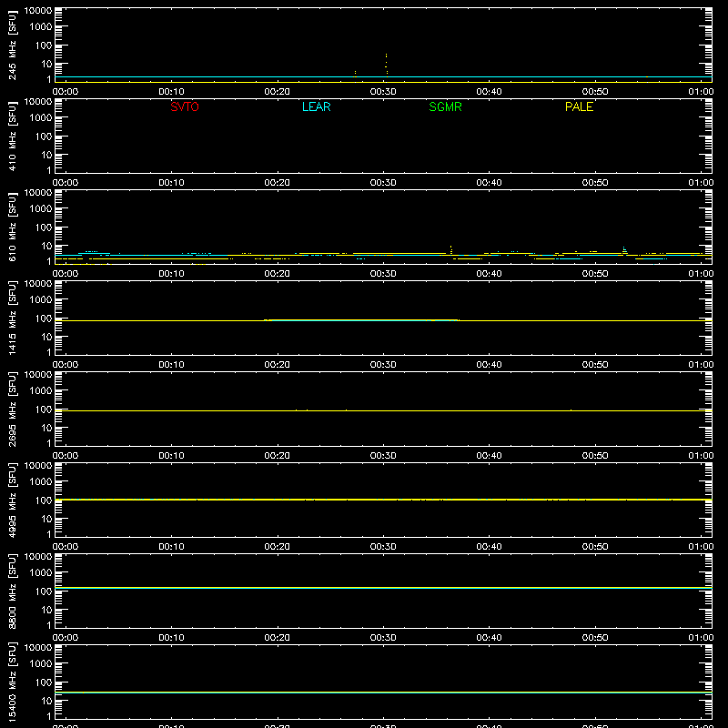Click the 00:30 time label of the 245 MHz plot
This screenshot has height=728, width=728.
coord(383,92)
